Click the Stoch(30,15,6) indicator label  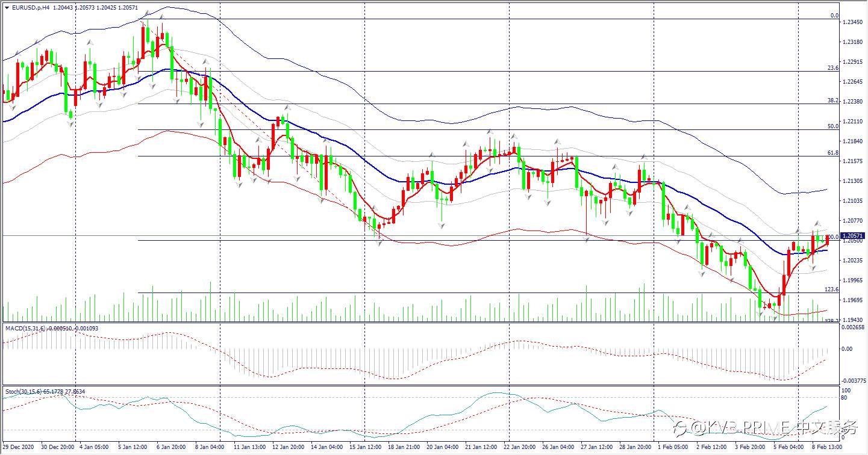click(x=23, y=391)
